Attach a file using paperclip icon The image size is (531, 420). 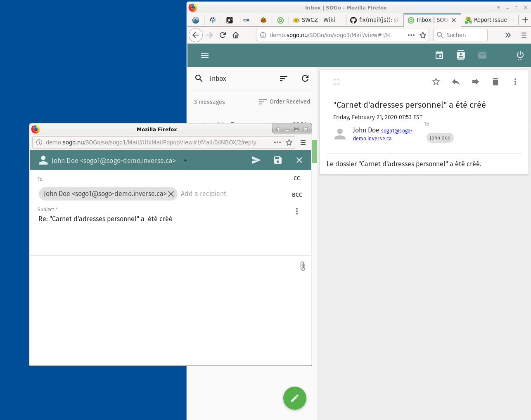303,266
